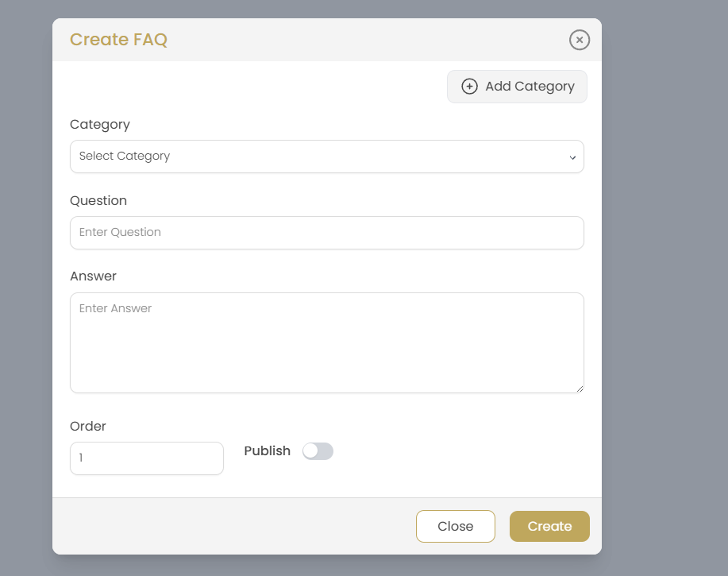Click the Order field label

click(x=87, y=427)
